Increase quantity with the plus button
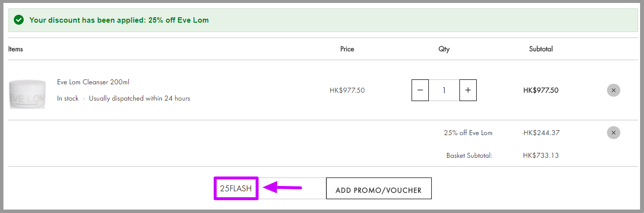 [468, 90]
